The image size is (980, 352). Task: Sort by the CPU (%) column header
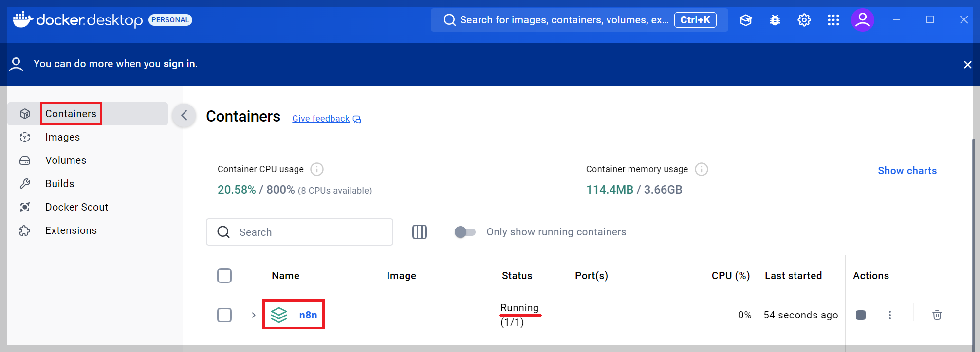coord(731,276)
